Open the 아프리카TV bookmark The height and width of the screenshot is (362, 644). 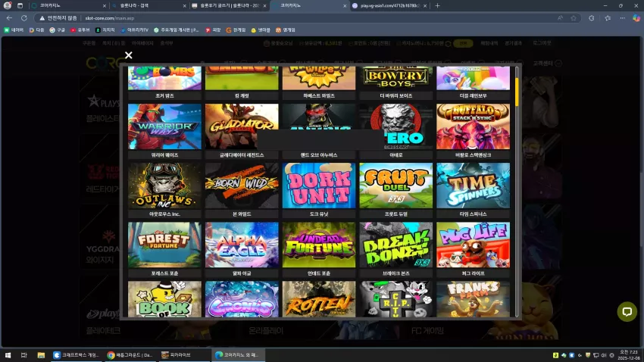135,30
